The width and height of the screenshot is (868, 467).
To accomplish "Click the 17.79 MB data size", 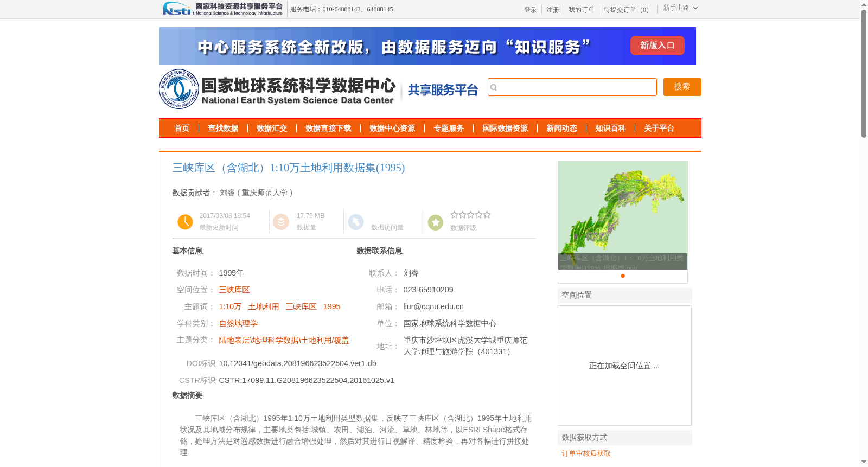I will click(x=310, y=216).
